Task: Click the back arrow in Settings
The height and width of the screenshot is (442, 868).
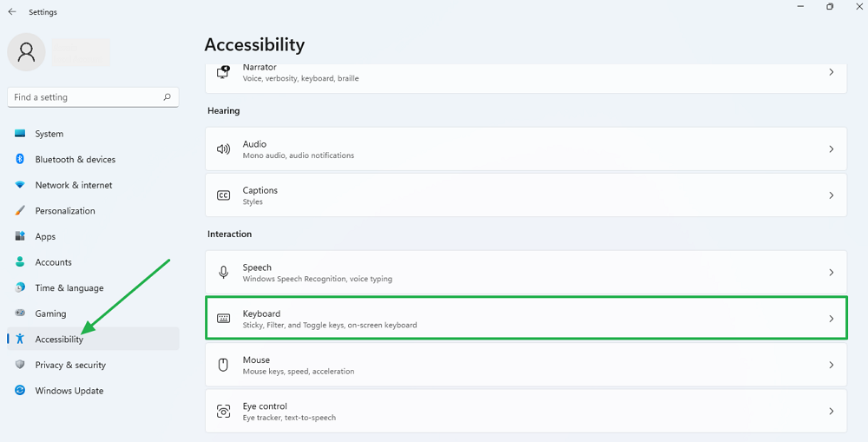Action: (12, 11)
